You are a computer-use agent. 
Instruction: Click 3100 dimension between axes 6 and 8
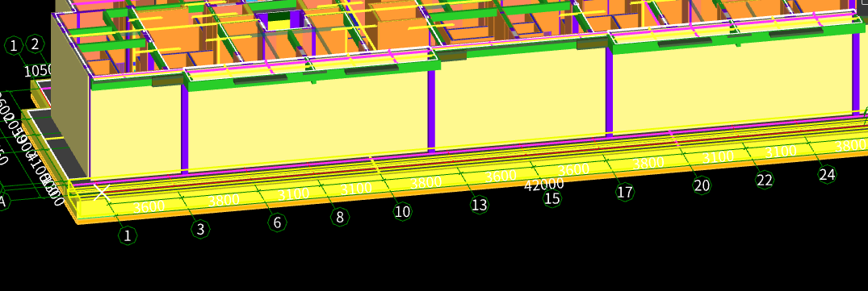pos(293,194)
